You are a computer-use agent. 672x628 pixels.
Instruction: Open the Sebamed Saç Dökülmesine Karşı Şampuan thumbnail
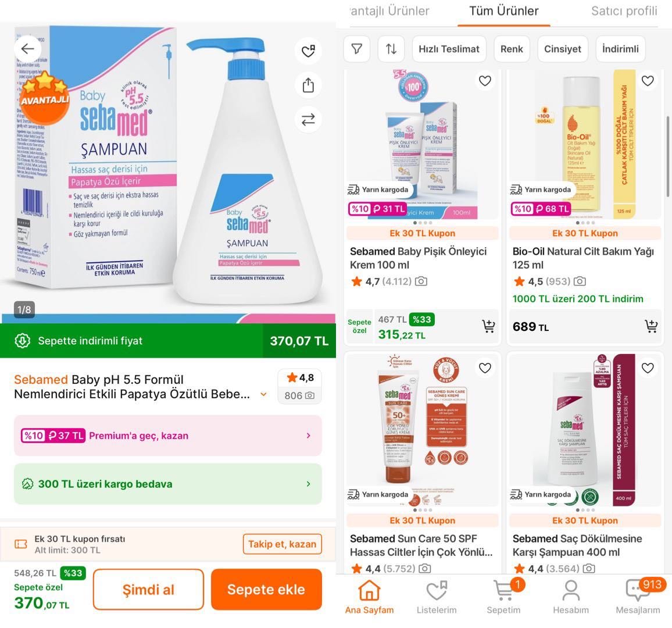coord(585,430)
